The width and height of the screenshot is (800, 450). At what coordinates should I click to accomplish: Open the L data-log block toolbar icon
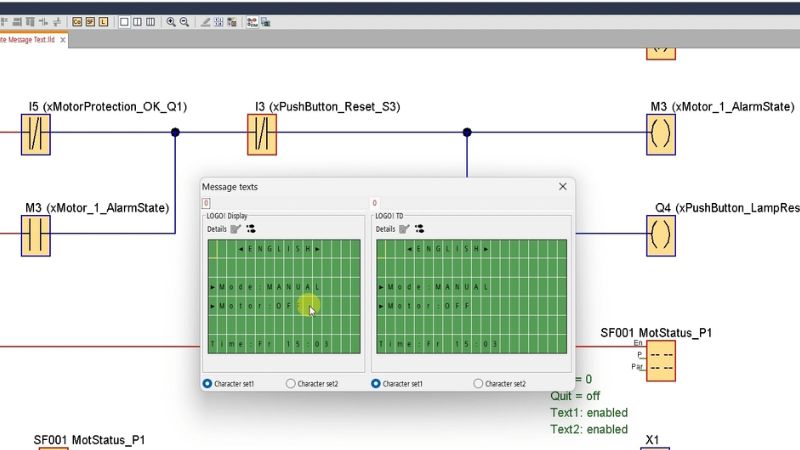pos(104,22)
